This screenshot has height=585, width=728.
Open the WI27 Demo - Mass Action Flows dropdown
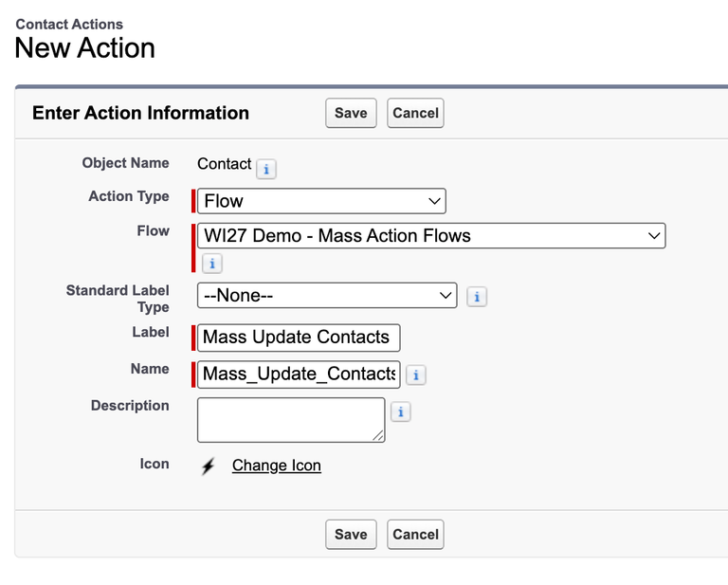431,236
